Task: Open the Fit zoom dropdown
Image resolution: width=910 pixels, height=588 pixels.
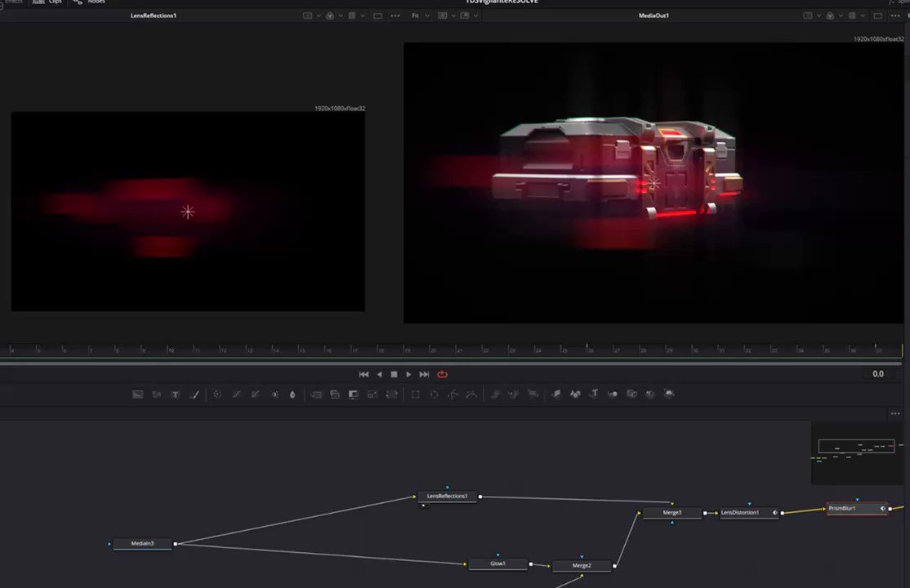Action: click(420, 16)
